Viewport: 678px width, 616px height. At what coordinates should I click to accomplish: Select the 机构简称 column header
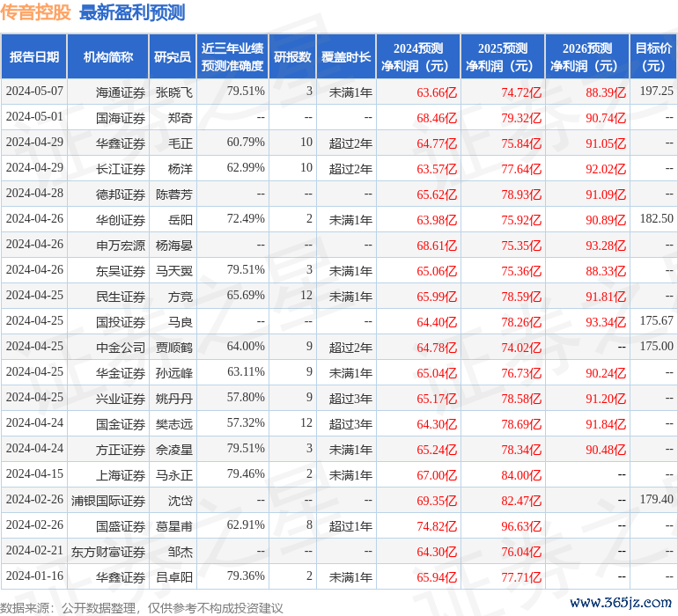[108, 56]
